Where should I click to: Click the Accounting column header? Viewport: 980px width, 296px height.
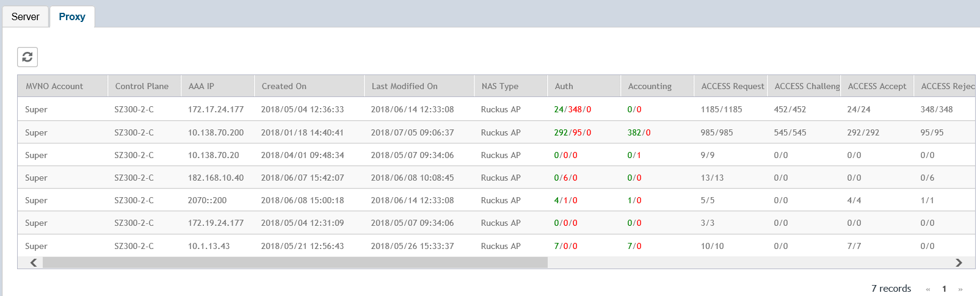[x=650, y=86]
